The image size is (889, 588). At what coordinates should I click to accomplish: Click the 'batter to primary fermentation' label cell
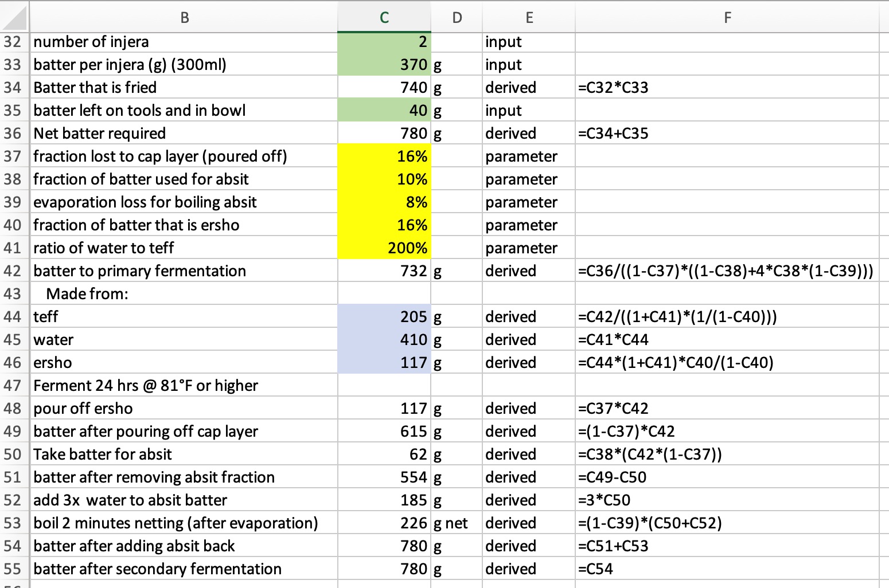(x=140, y=271)
